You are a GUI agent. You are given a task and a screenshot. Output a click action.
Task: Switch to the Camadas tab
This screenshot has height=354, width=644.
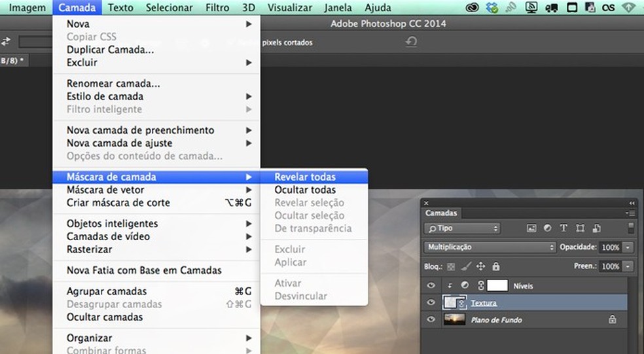point(441,213)
